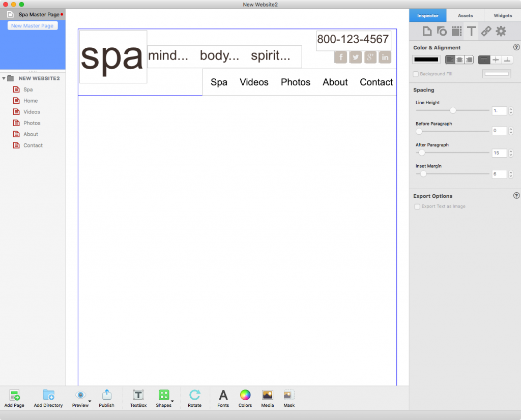Click the New Master Page button
Image resolution: width=521 pixels, height=420 pixels.
(32, 25)
